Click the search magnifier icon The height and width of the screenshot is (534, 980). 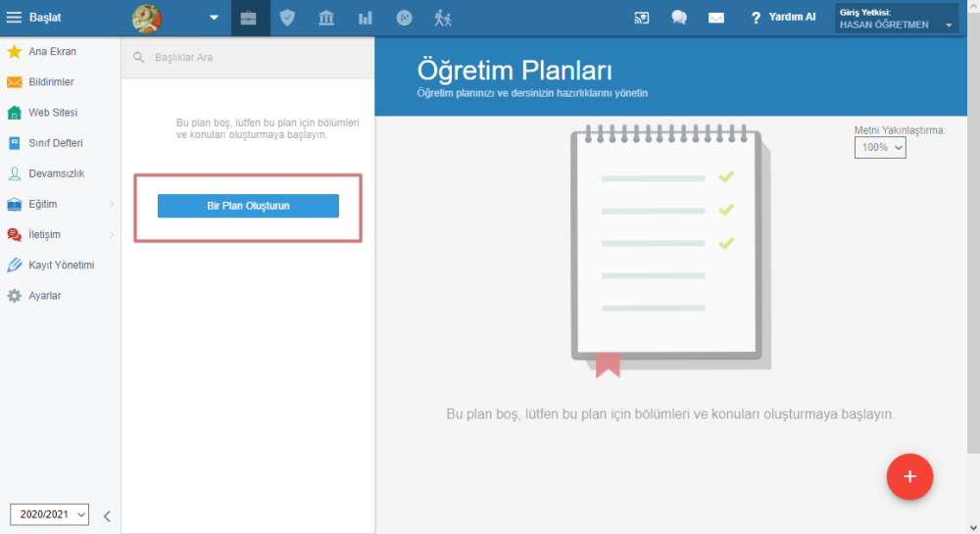point(139,58)
